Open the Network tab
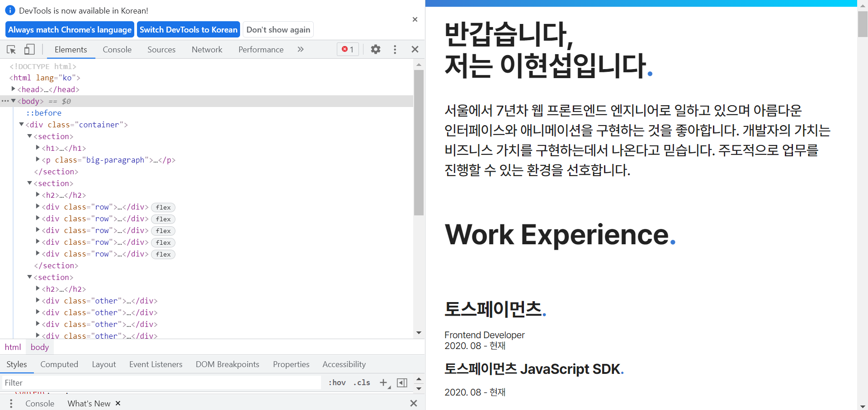The height and width of the screenshot is (410, 868). [207, 50]
